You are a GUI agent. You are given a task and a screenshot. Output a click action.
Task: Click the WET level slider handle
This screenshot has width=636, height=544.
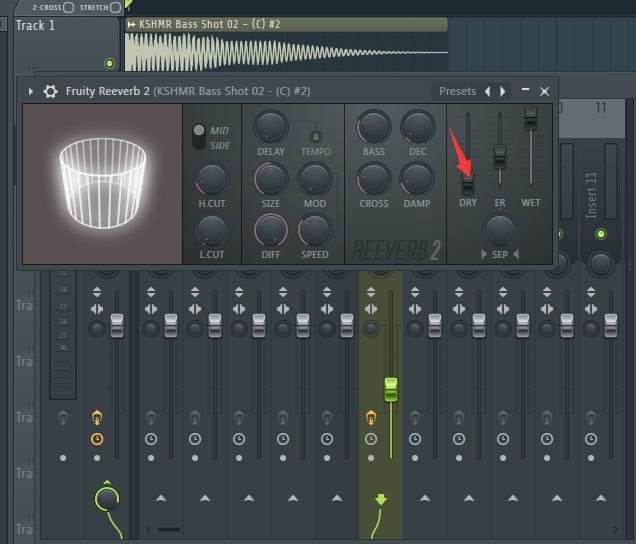tap(531, 118)
